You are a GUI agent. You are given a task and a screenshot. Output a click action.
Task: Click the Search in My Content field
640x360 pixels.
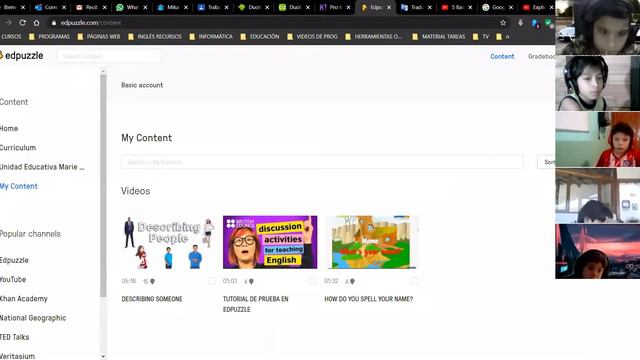322,162
